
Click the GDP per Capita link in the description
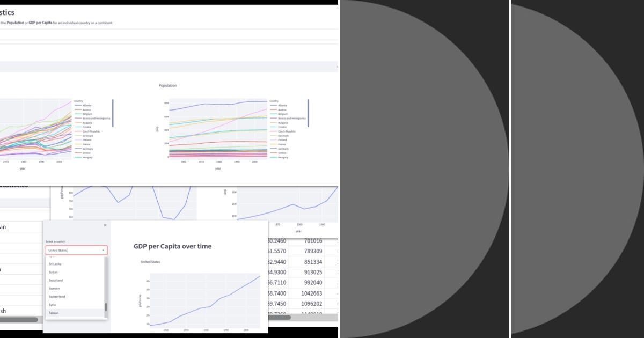tap(40, 22)
